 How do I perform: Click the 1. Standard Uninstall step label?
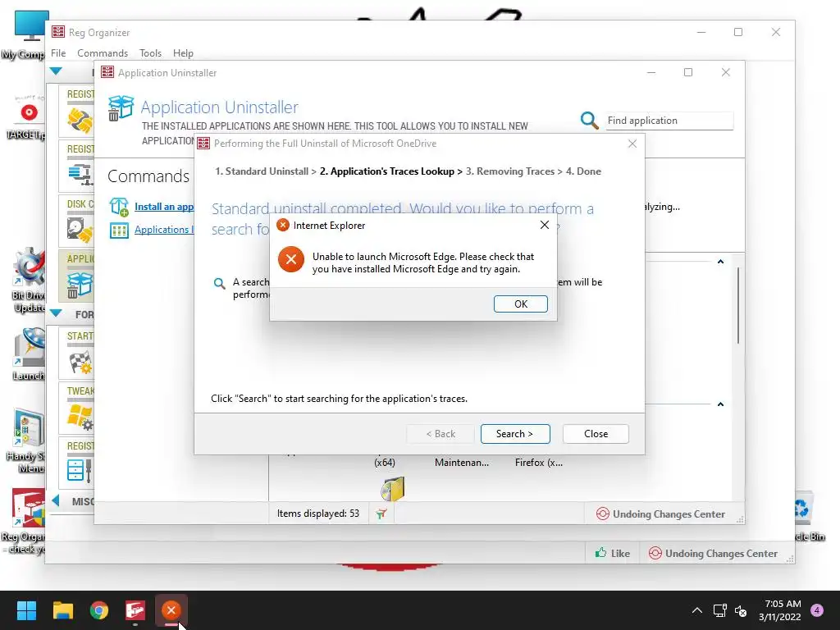pos(262,171)
